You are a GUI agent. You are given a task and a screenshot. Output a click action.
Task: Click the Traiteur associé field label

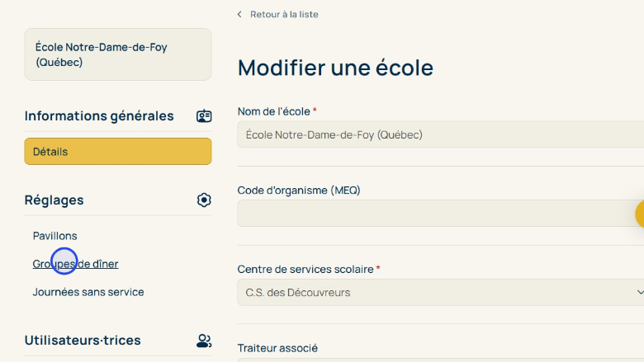(277, 348)
